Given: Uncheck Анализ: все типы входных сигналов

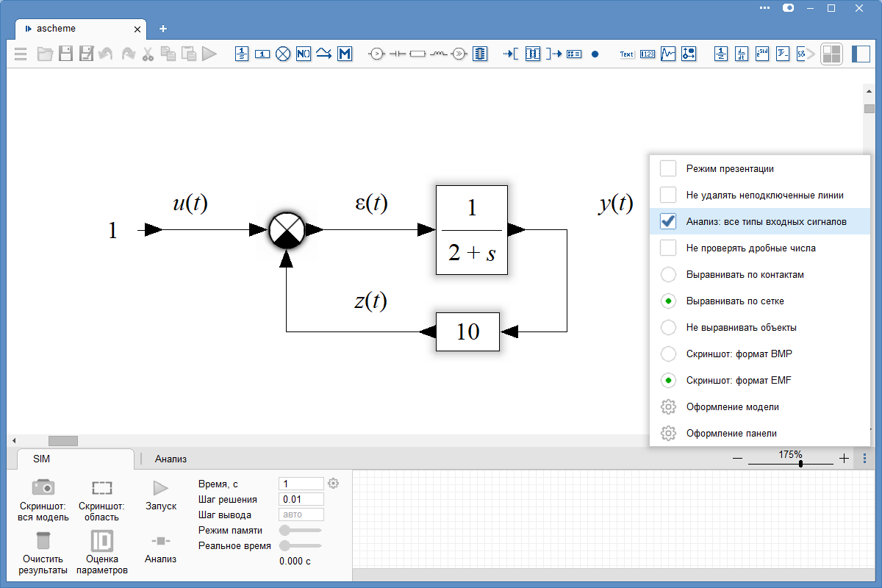Looking at the screenshot, I should click(668, 221).
